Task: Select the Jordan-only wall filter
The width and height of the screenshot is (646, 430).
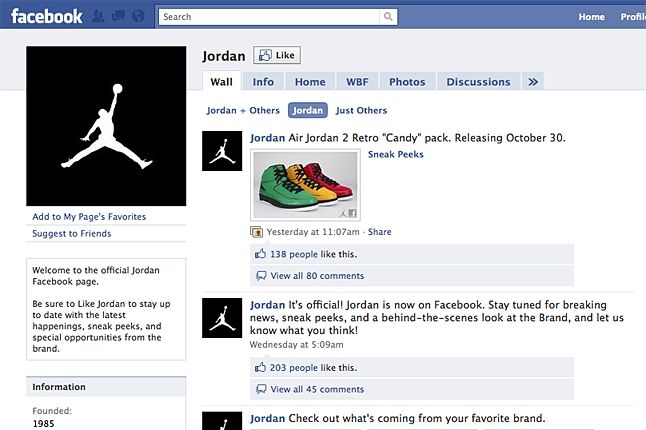Action: point(308,110)
